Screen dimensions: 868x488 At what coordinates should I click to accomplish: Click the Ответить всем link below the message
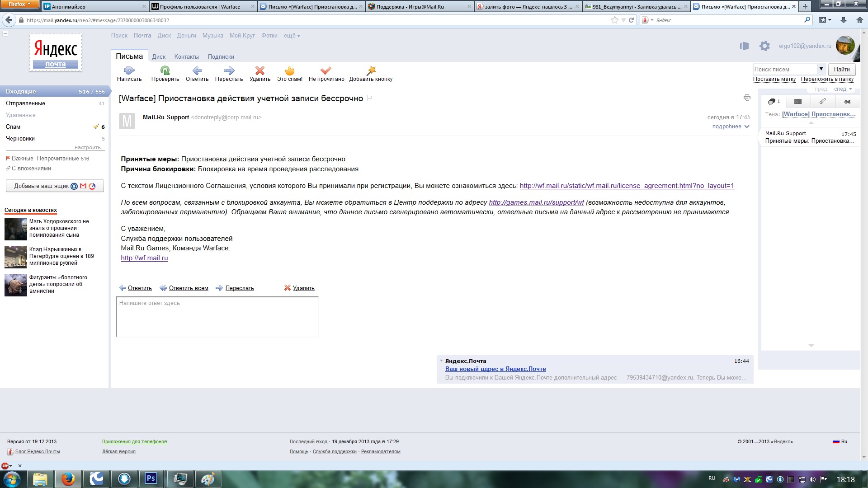(x=189, y=288)
